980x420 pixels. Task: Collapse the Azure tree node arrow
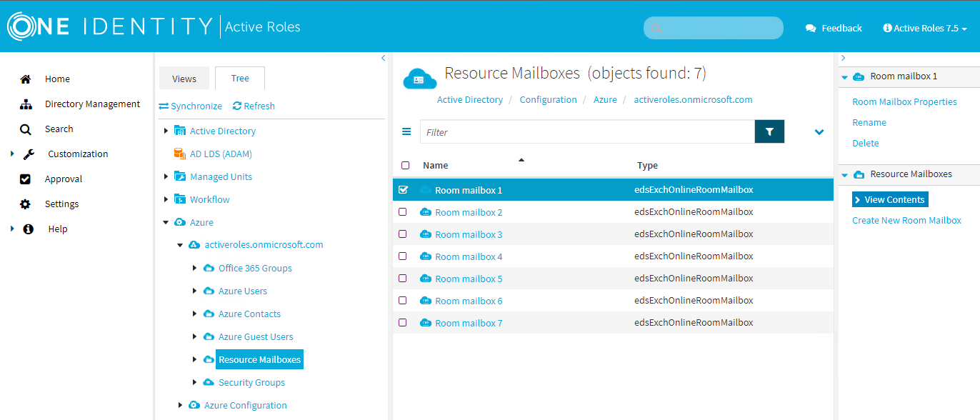[166, 222]
